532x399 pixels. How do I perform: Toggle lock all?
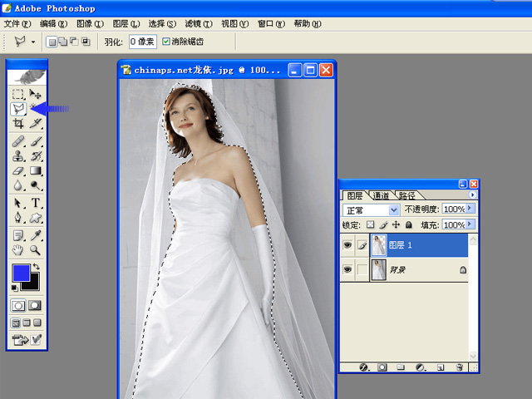(409, 224)
